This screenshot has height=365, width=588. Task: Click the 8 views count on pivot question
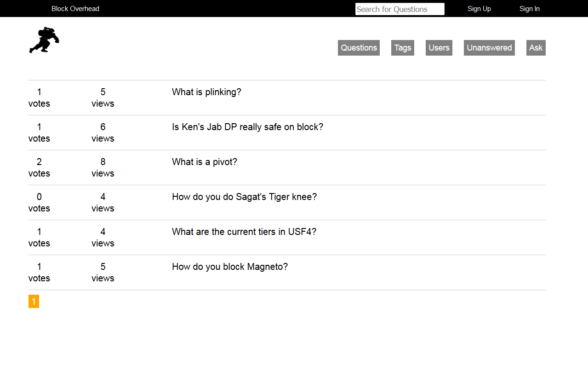pos(103,167)
